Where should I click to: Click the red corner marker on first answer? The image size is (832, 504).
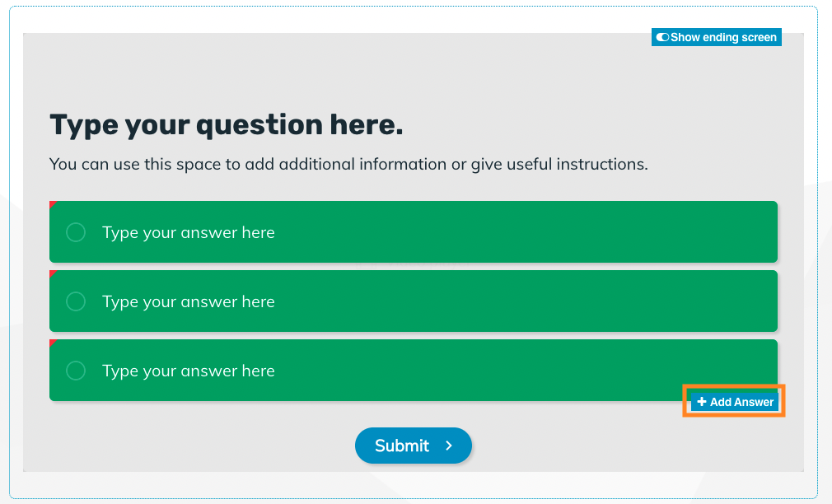pyautogui.click(x=52, y=203)
